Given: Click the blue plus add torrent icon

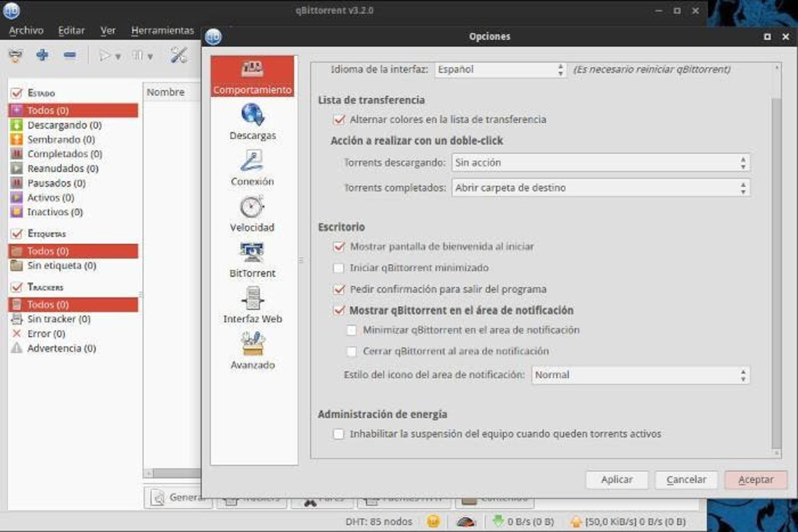Looking at the screenshot, I should 43,55.
